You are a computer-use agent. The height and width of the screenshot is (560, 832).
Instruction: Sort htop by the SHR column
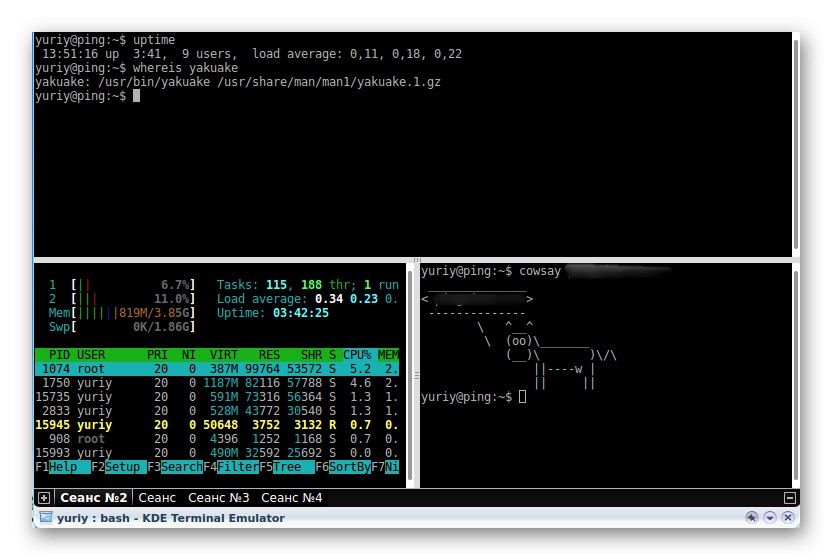pos(311,355)
